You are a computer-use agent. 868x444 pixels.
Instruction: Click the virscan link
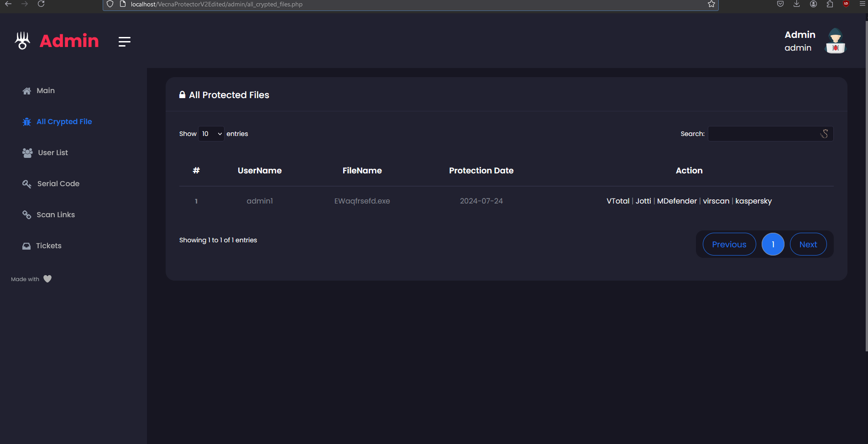[716, 201]
